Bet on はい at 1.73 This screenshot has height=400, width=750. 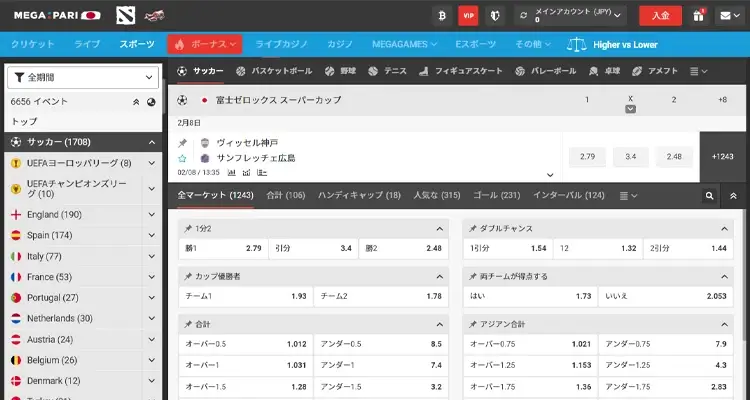[x=530, y=296]
